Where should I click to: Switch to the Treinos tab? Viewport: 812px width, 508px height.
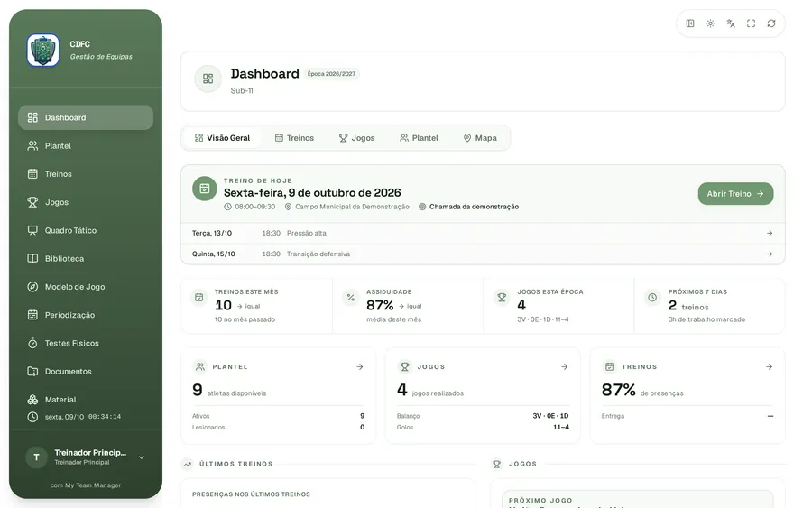(294, 138)
